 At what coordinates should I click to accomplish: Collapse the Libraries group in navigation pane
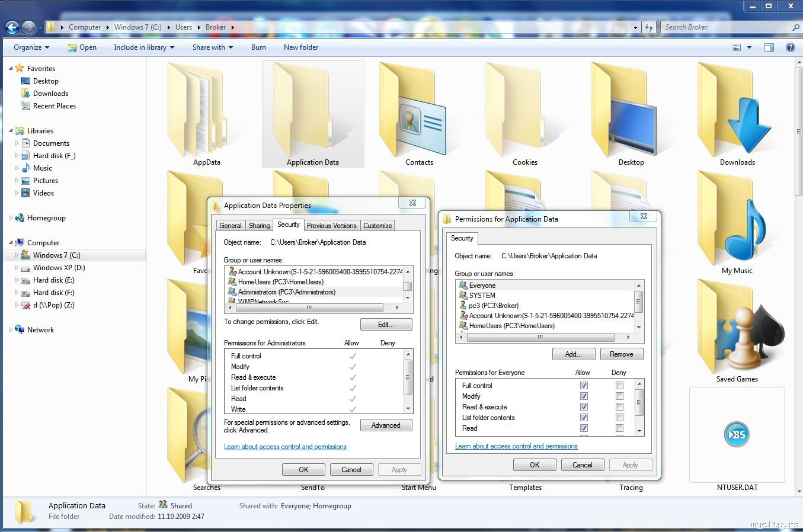(11, 131)
